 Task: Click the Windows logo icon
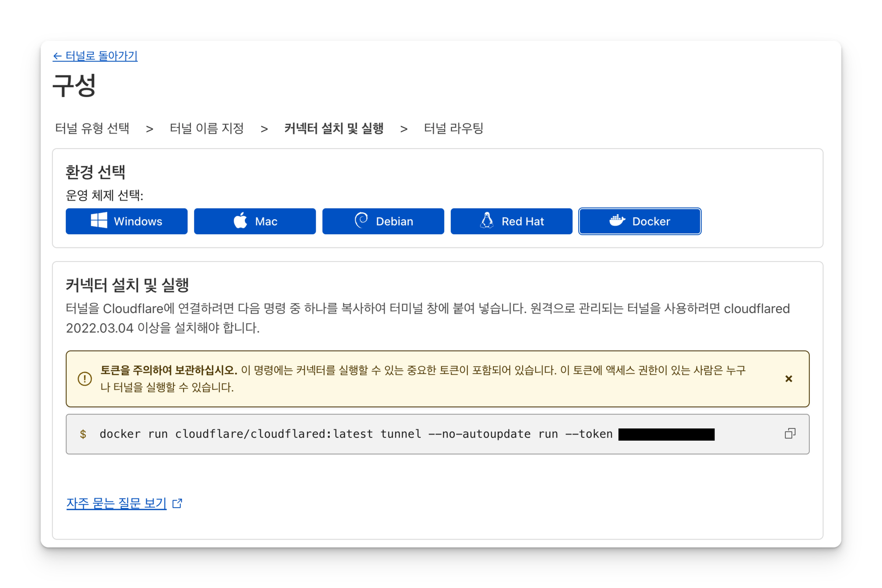99,220
